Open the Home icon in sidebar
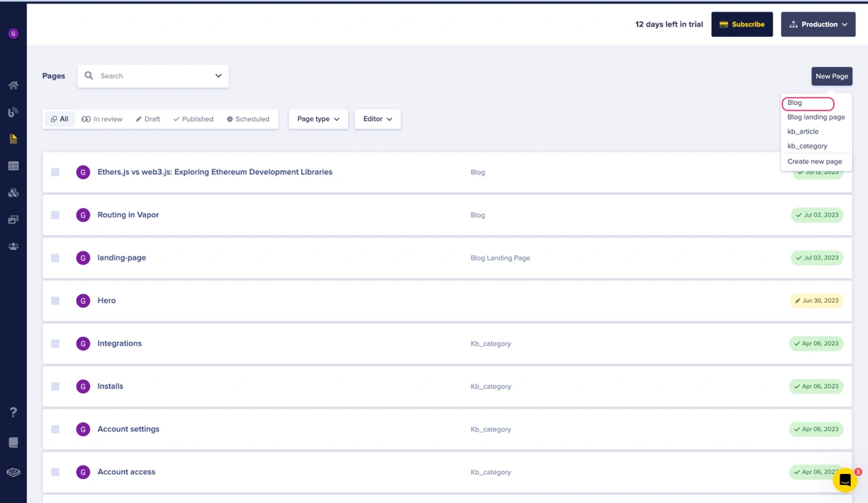The width and height of the screenshot is (868, 503). (13, 85)
